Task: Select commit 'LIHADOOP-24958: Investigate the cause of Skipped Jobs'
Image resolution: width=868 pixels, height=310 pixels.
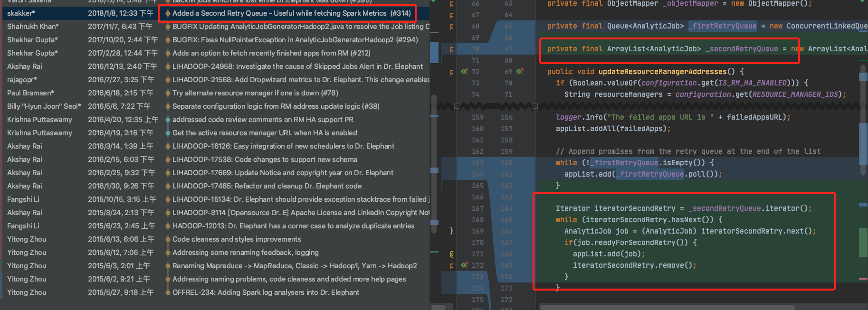Action: click(x=297, y=66)
